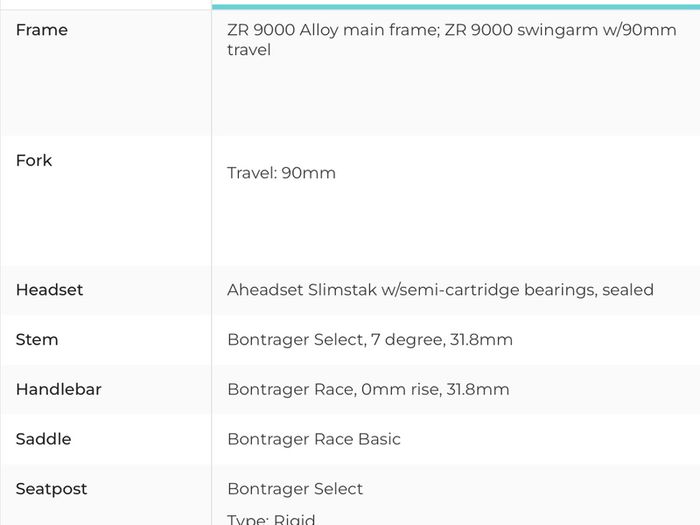Viewport: 700px width, 525px height.
Task: Click the vertical divider beside Frame label
Action: [212, 73]
